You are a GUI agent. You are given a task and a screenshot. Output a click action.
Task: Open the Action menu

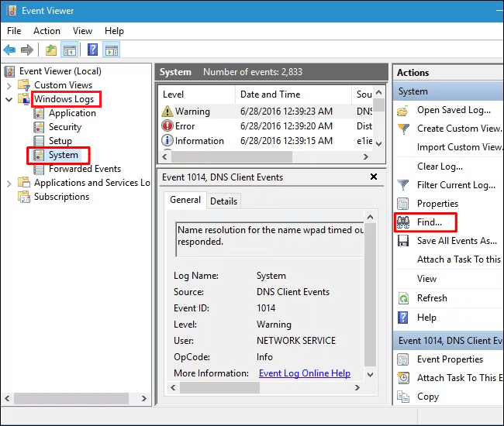(47, 31)
